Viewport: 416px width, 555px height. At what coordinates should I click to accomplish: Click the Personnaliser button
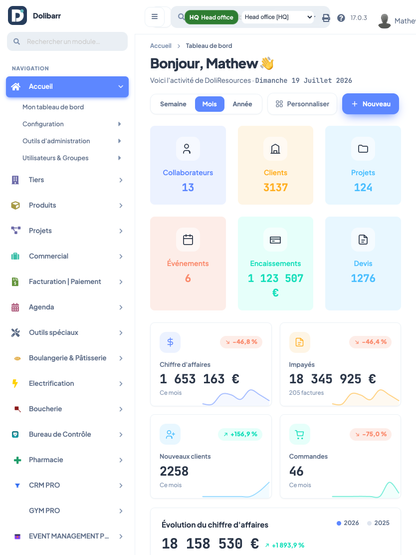coord(302,104)
